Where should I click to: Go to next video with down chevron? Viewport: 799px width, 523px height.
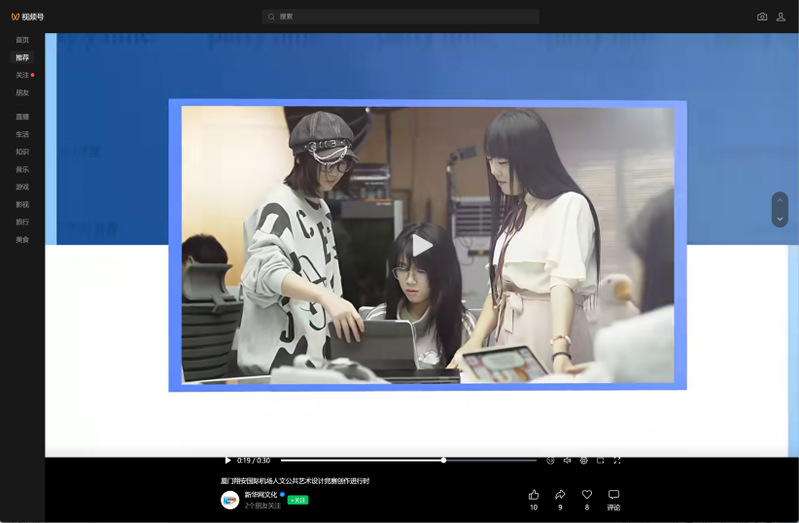coord(780,219)
